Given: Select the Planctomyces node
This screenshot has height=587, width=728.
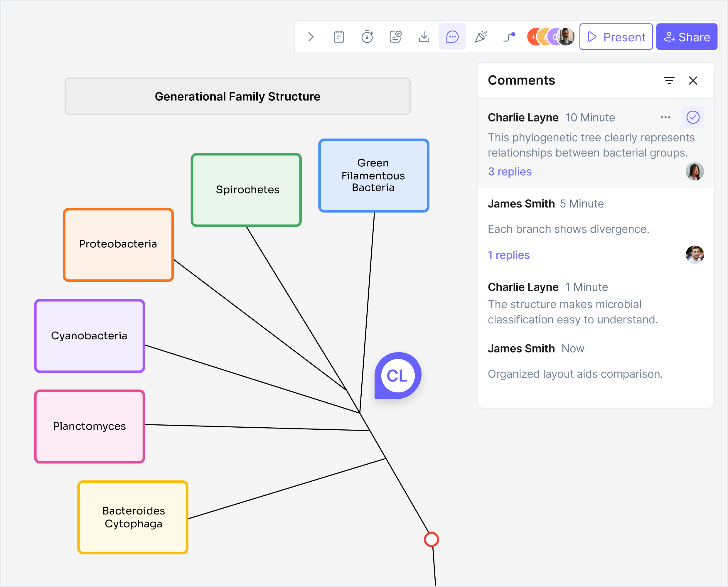Looking at the screenshot, I should point(90,426).
